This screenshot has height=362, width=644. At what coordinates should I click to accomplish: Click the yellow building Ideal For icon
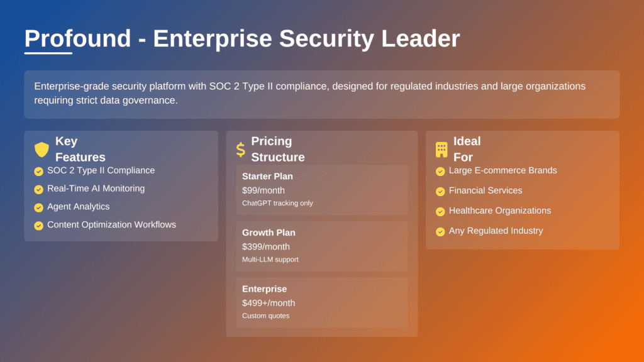441,150
